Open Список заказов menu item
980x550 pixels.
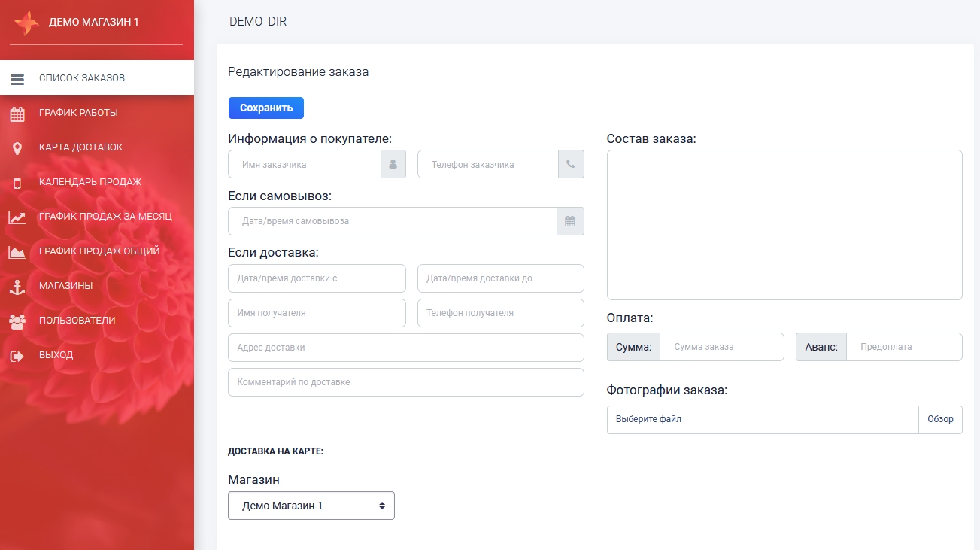[x=82, y=78]
